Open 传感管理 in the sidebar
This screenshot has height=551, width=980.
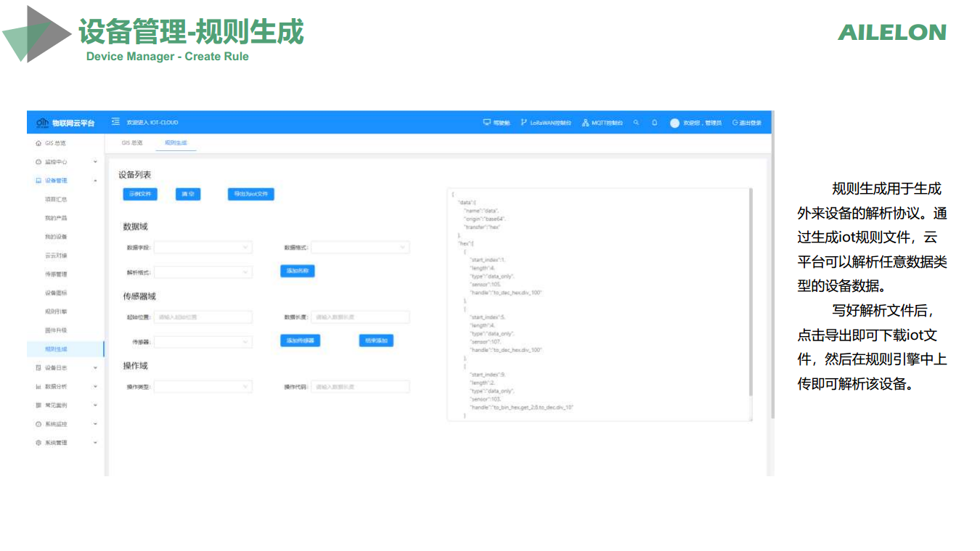point(56,274)
